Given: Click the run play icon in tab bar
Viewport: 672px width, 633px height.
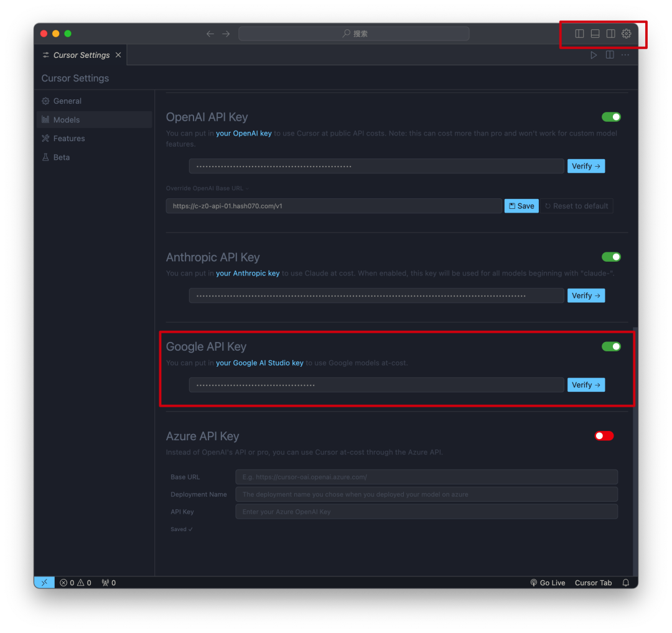Looking at the screenshot, I should click(594, 55).
